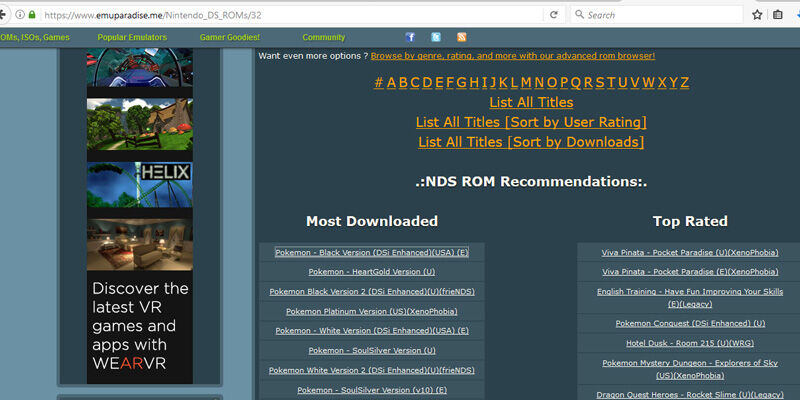Open Pokemon Conquest (DSi Enhanced) (U) link
Viewport: 800px width, 400px height.
click(x=690, y=323)
